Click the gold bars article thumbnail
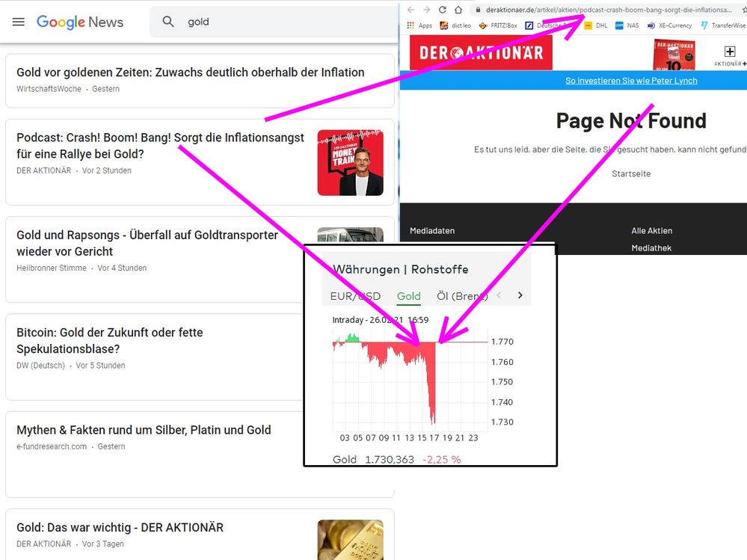 click(350, 540)
